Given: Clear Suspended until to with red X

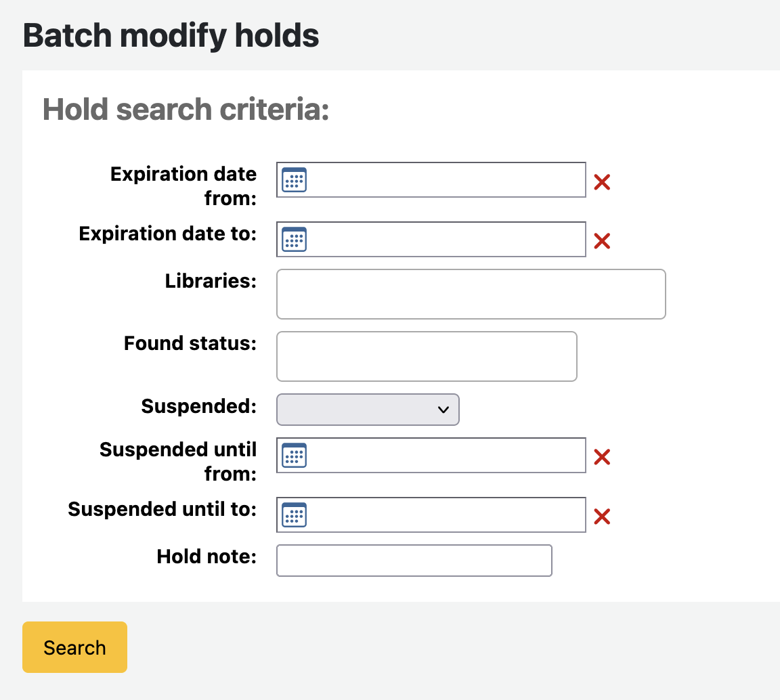Looking at the screenshot, I should click(x=602, y=517).
